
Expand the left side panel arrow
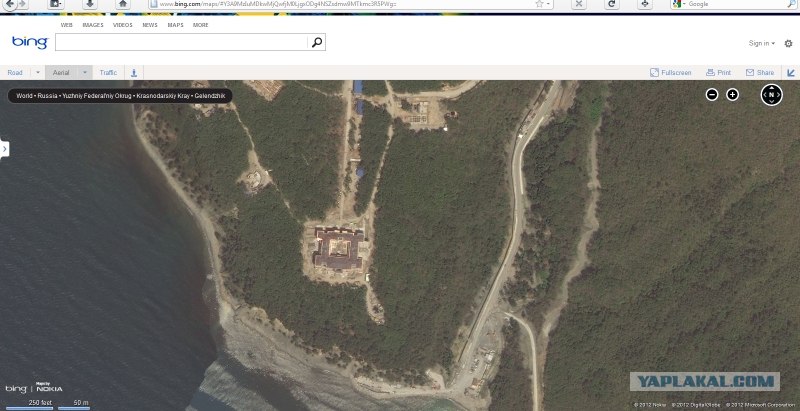(5, 149)
